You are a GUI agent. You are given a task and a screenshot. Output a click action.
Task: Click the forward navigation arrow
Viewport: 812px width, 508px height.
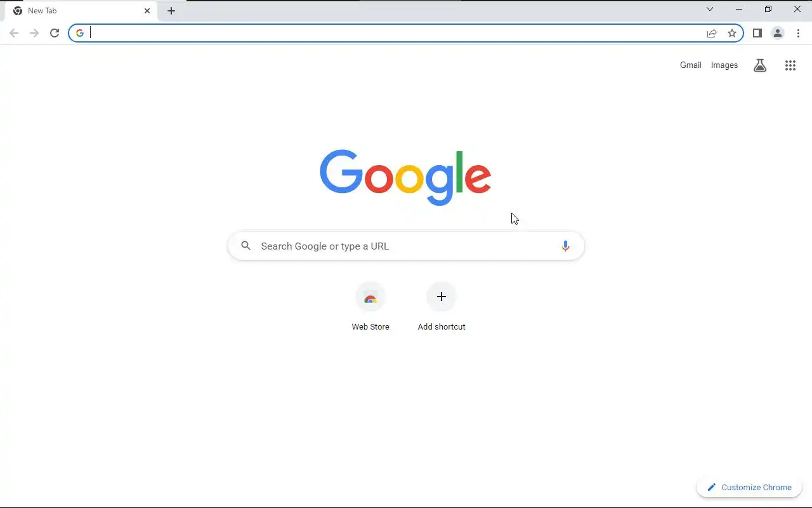[x=34, y=33]
